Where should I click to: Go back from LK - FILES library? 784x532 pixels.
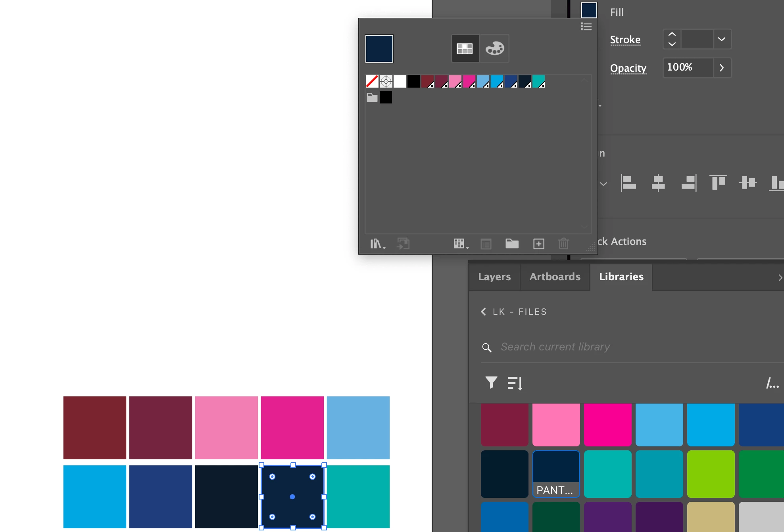pos(483,312)
